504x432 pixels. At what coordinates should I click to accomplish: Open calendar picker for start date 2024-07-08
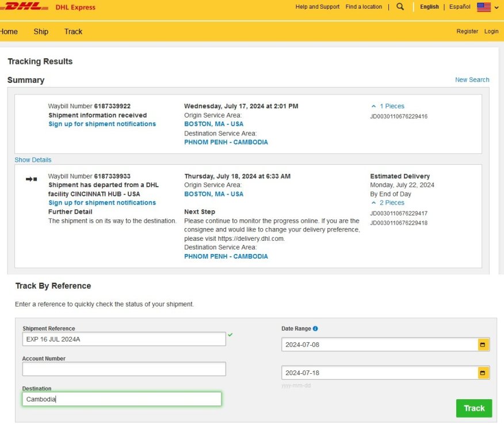pyautogui.click(x=483, y=345)
